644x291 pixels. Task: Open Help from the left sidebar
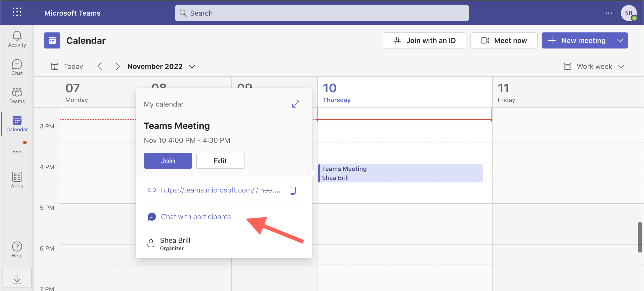17,250
